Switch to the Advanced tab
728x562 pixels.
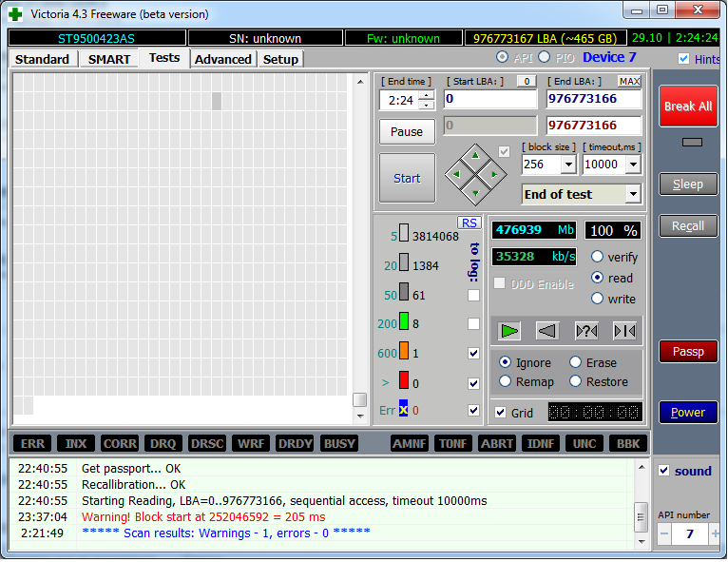coord(222,60)
